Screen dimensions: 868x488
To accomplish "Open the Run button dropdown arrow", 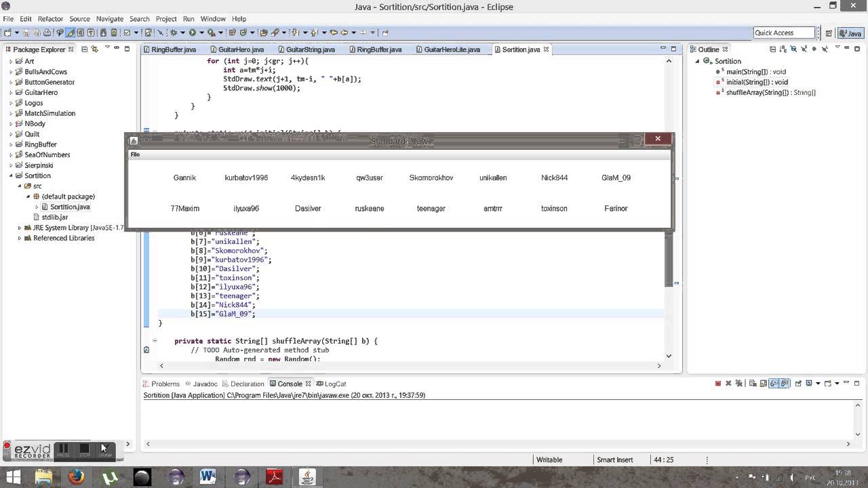I will click(x=201, y=33).
